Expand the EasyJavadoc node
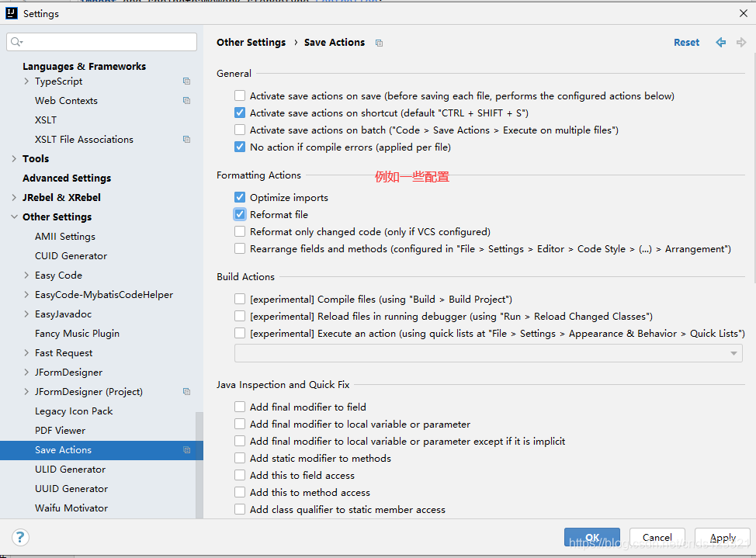 pos(26,314)
